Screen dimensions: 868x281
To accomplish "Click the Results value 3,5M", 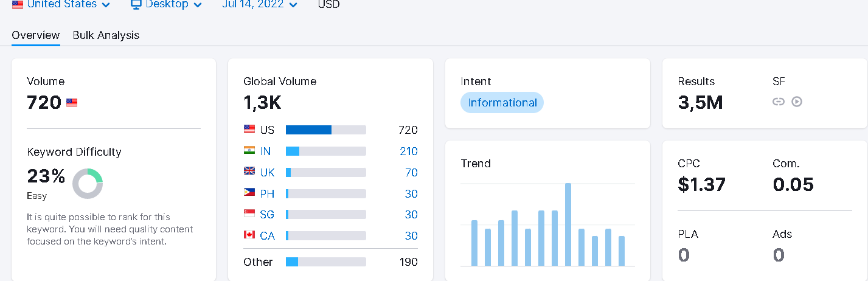I will (700, 103).
